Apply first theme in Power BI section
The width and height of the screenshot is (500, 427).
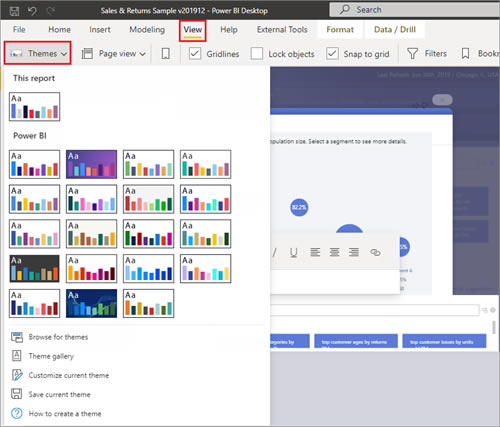point(34,164)
